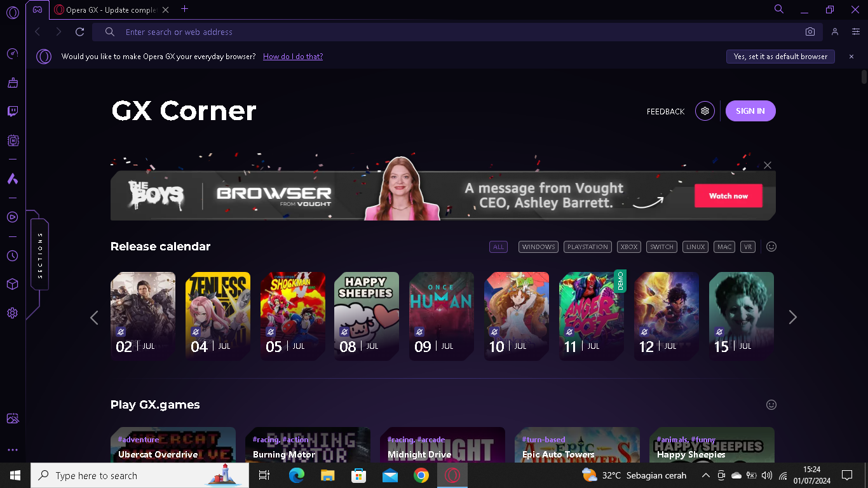Select the ALL platform filter
868x488 pixels.
(x=498, y=247)
